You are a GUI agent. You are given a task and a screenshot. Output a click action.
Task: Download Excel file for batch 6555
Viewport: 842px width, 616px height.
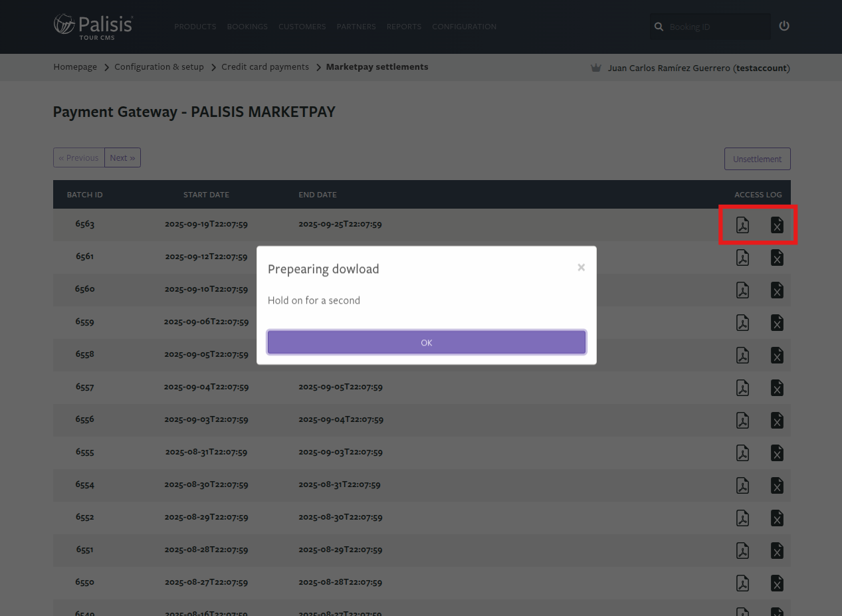[777, 453]
